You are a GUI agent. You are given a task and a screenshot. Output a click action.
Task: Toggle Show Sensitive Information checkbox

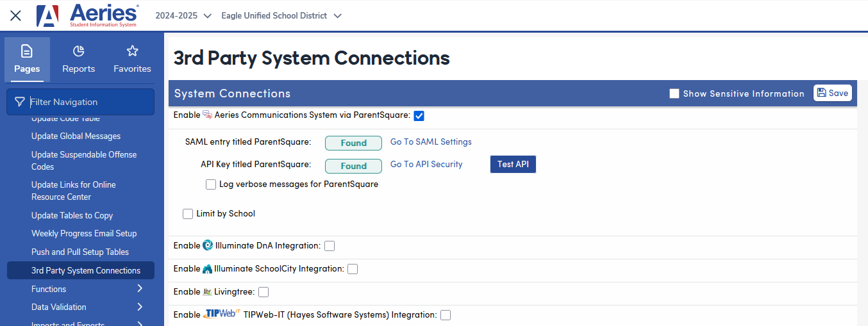coord(674,94)
